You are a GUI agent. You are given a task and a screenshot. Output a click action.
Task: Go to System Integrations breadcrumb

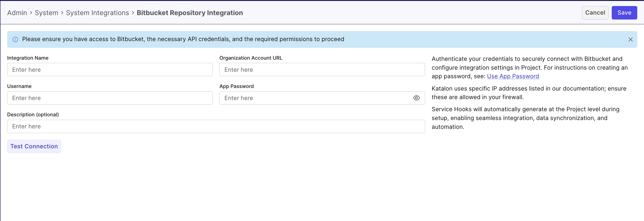coord(98,13)
